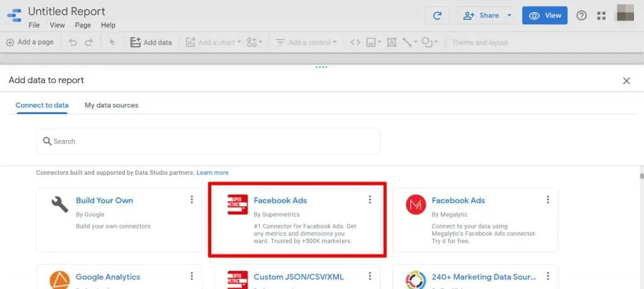Click the 240+ Marketing Data Sources logo
Image resolution: width=644 pixels, height=289 pixels.
[416, 280]
